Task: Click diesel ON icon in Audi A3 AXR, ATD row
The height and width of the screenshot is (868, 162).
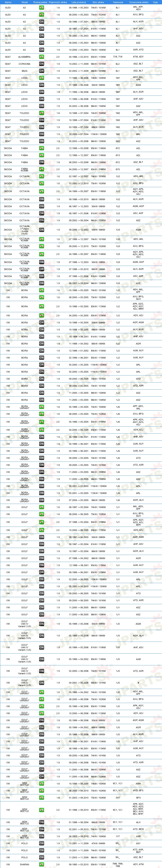Action: (41, 50)
